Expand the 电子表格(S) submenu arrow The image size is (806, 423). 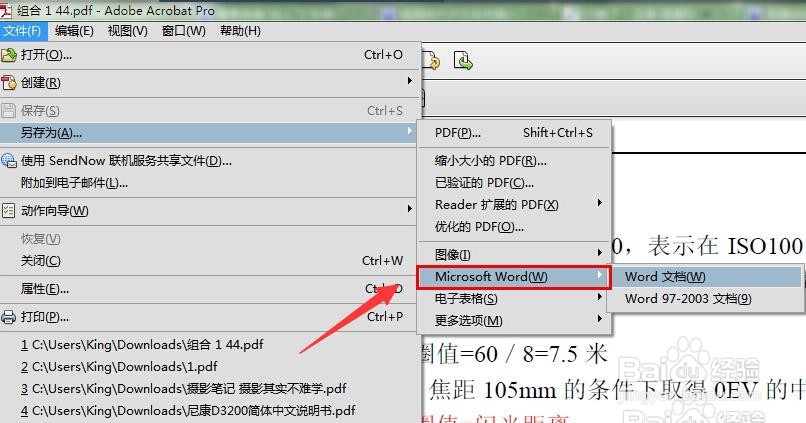pos(599,297)
